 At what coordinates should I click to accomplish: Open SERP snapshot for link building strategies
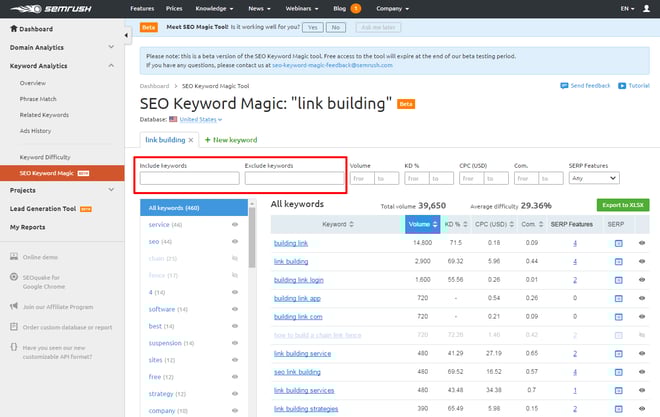tap(618, 409)
